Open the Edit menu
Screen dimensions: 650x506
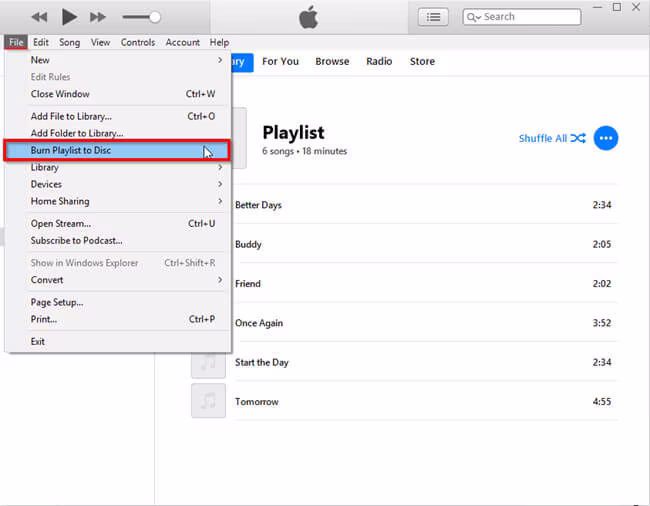tap(41, 42)
